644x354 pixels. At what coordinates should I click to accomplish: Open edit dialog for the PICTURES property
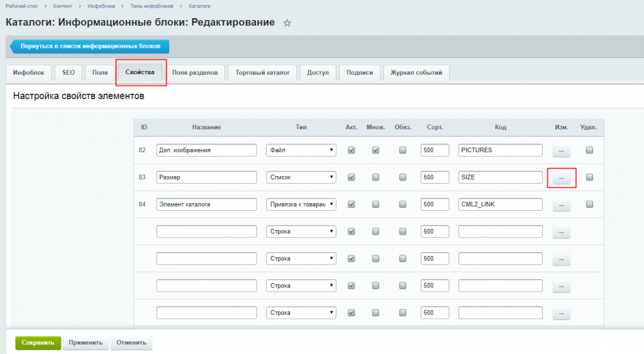click(x=561, y=151)
